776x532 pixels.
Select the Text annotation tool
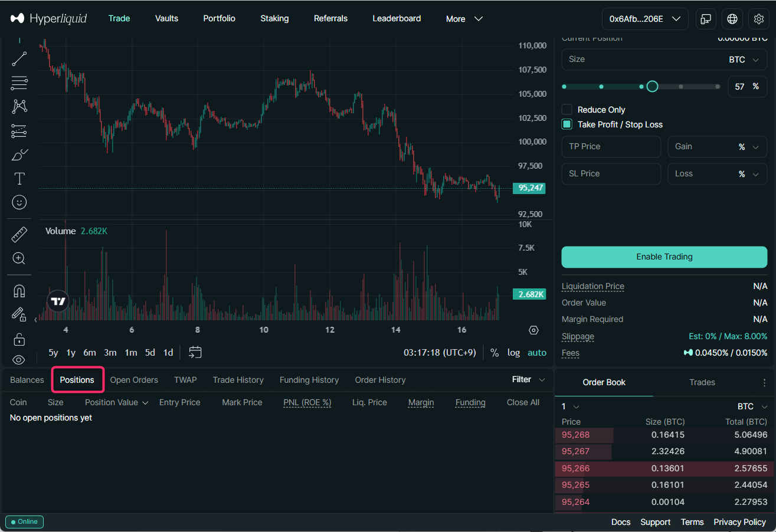tap(19, 178)
